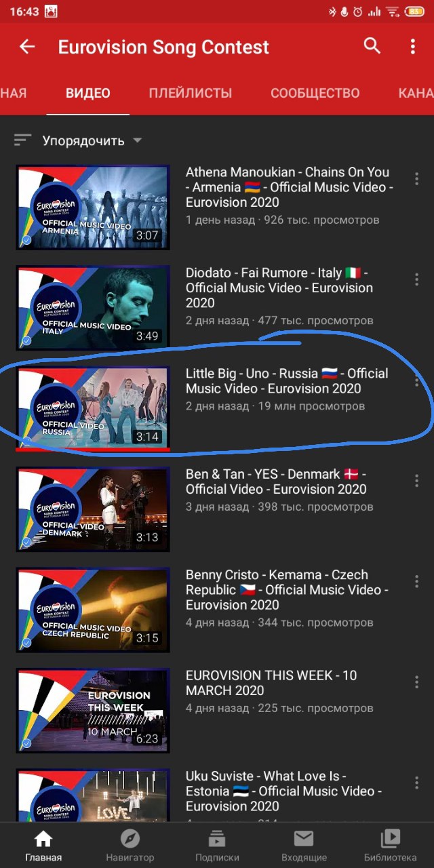Switch to the СООБЩЕСТВО tab
The width and height of the screenshot is (434, 868).
pyautogui.click(x=315, y=93)
